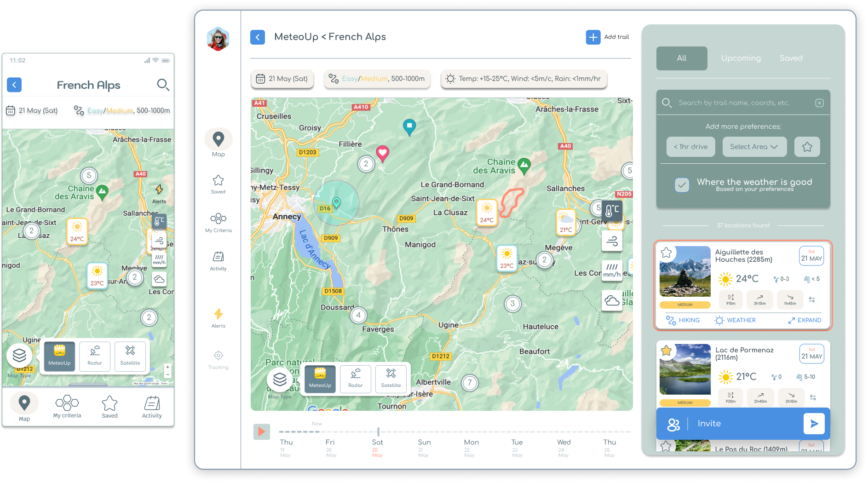Switch to the Upcoming tab
The width and height of the screenshot is (868, 483).
[x=741, y=58]
